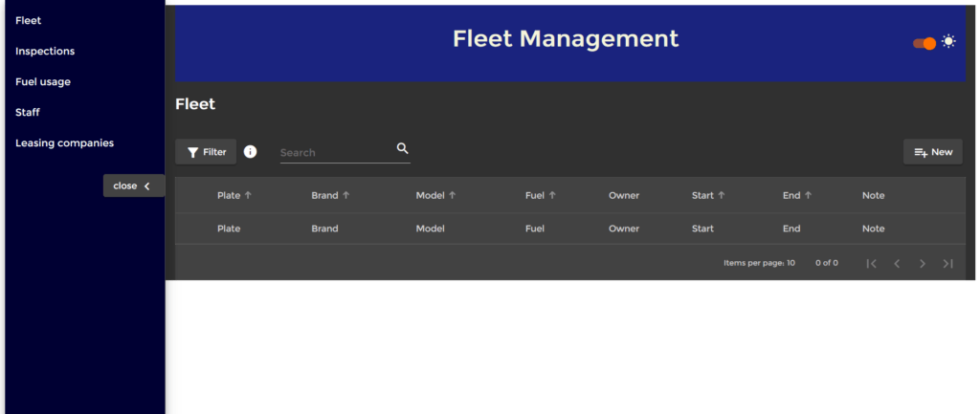
Task: Go to first page of table
Action: point(871,263)
